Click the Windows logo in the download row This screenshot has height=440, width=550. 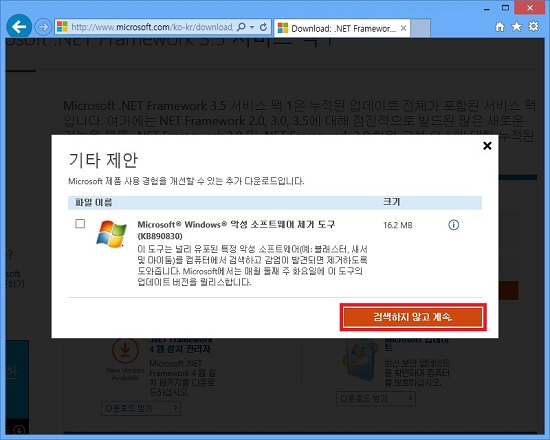112,234
